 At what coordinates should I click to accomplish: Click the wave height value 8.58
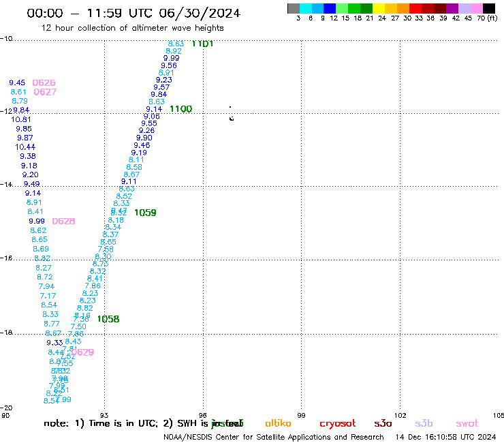point(134,167)
